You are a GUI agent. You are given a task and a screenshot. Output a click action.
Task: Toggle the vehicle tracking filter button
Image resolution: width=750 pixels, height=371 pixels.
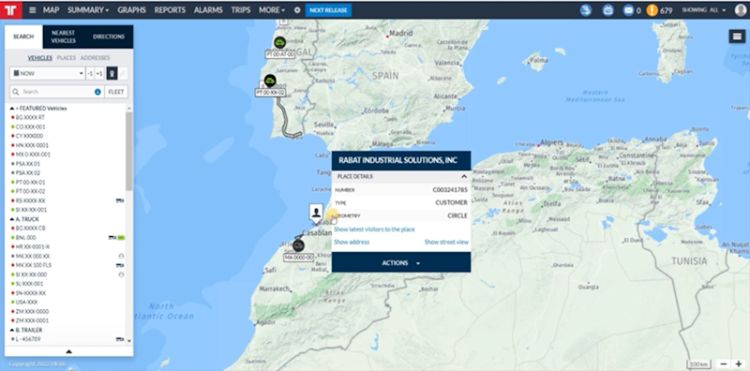111,73
